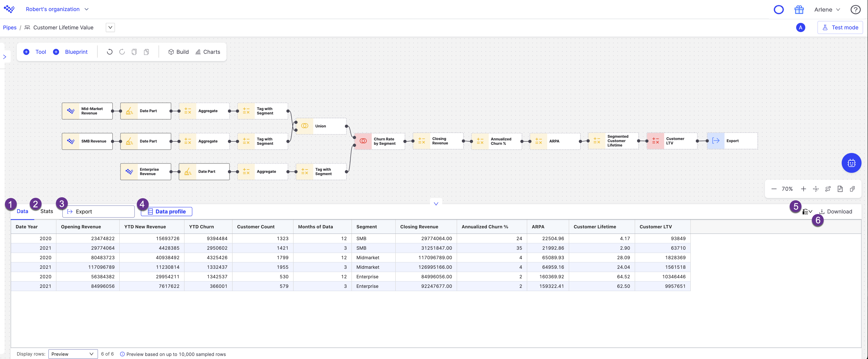Open the column visibility dropdown icon
868x359 pixels.
point(807,212)
